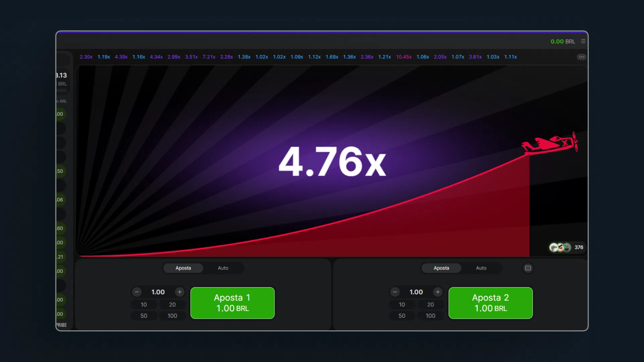Expand round history with ellipsis button
Screen dimensions: 644x362
click(581, 57)
